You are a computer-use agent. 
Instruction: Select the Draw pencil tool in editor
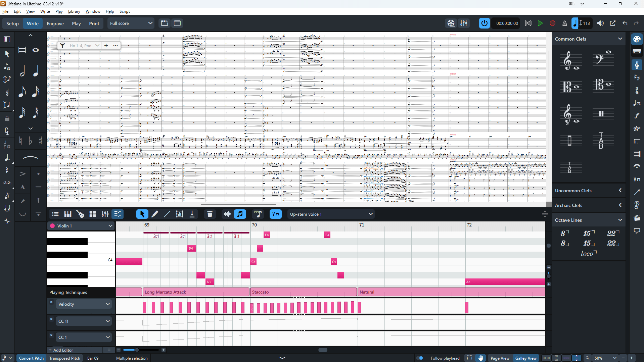[x=155, y=214]
